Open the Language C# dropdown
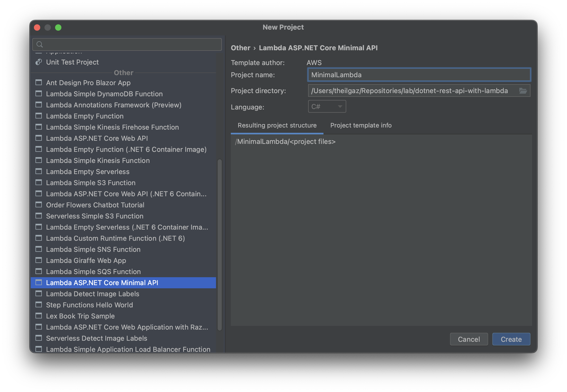The width and height of the screenshot is (567, 392). [x=327, y=107]
